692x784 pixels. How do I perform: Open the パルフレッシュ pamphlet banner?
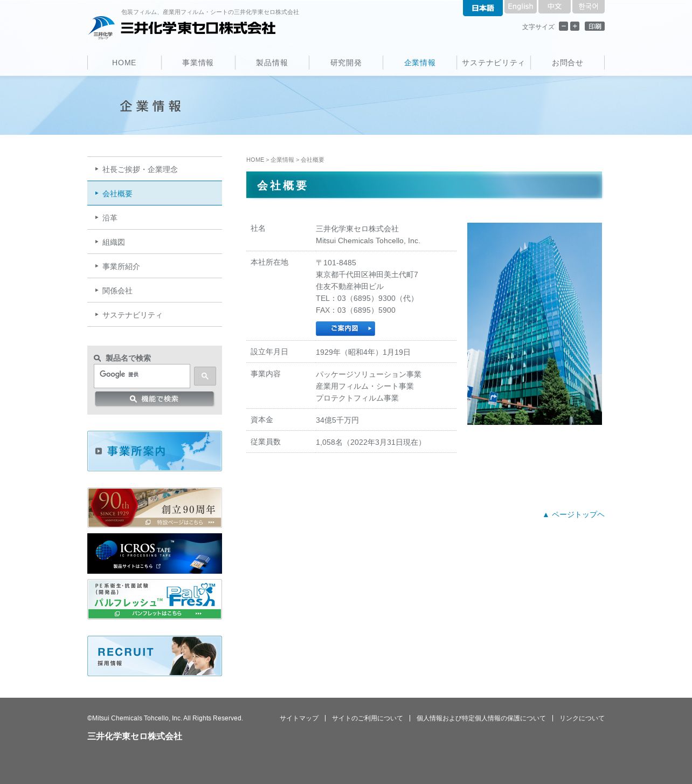(x=155, y=599)
